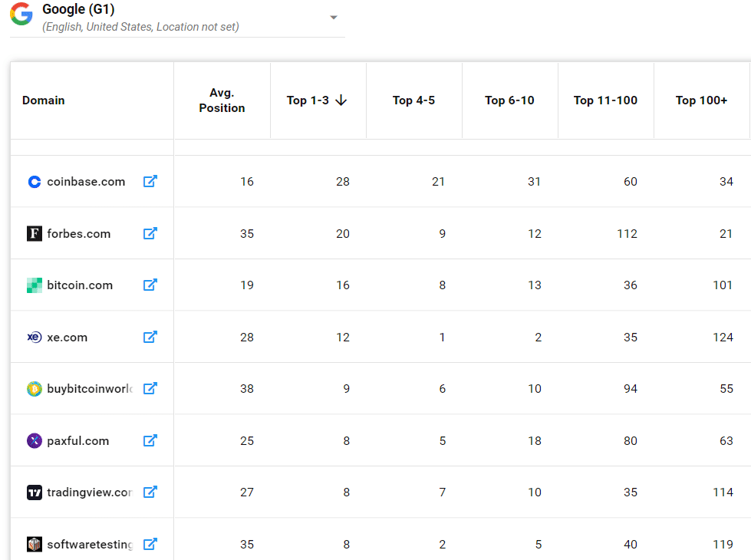Select the softwaretesting domain name
Screen dimensions: 751x560
90,544
